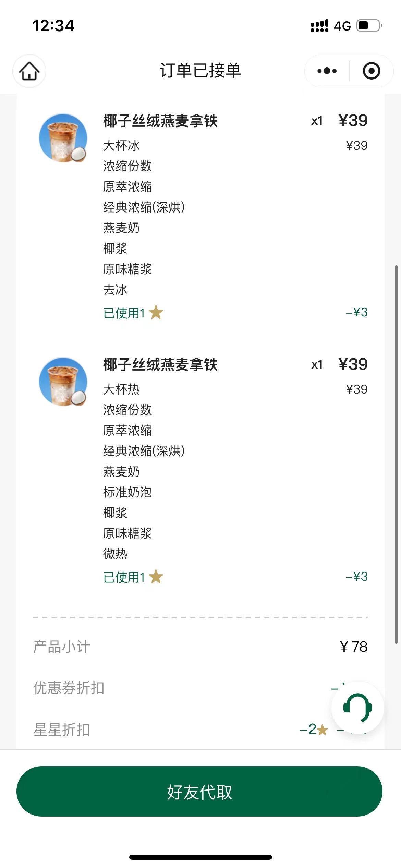The width and height of the screenshot is (401, 868).
Task: Click the vertical scrollbar on right edge
Action: (x=396, y=455)
